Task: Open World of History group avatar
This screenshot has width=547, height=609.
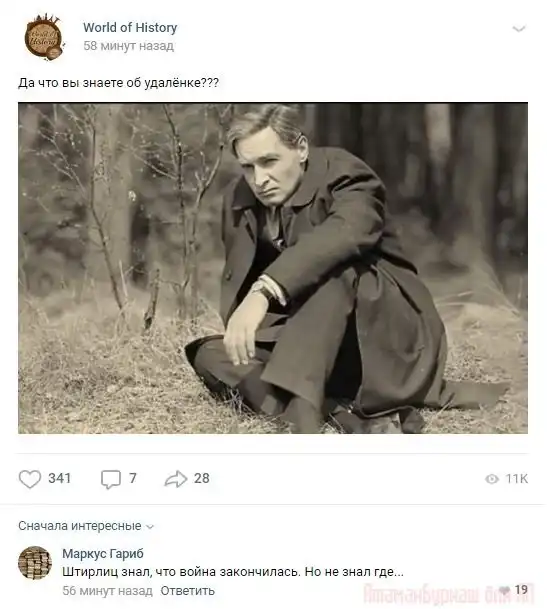Action: [x=44, y=37]
